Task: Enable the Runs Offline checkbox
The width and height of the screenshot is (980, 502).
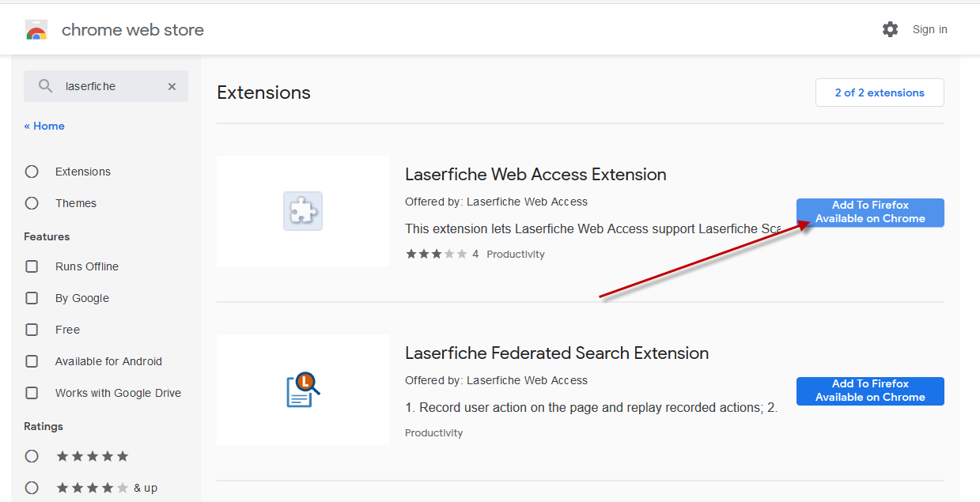Action: click(32, 266)
